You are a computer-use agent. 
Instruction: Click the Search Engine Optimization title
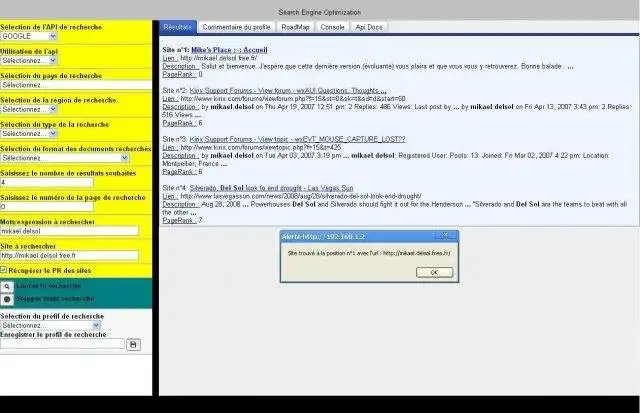click(320, 12)
